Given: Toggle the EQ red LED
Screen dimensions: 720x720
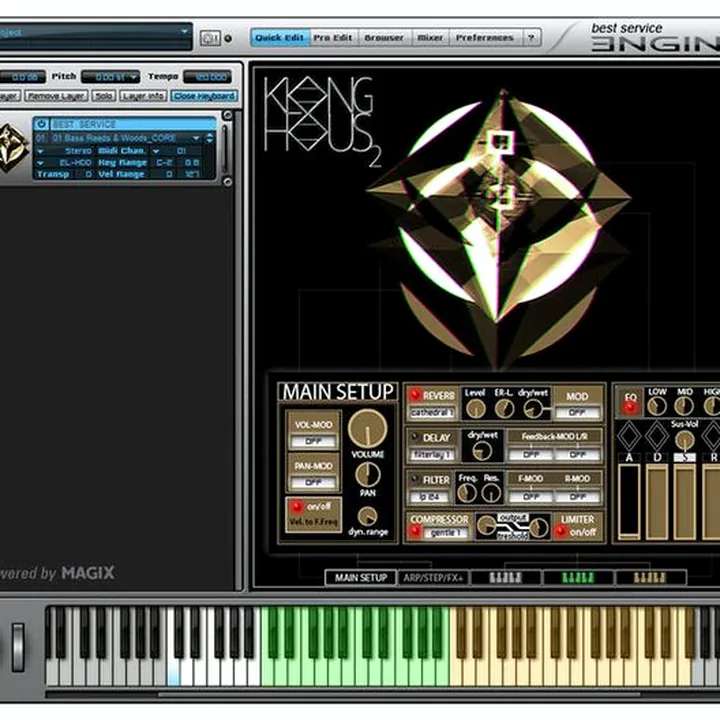Looking at the screenshot, I should (630, 407).
